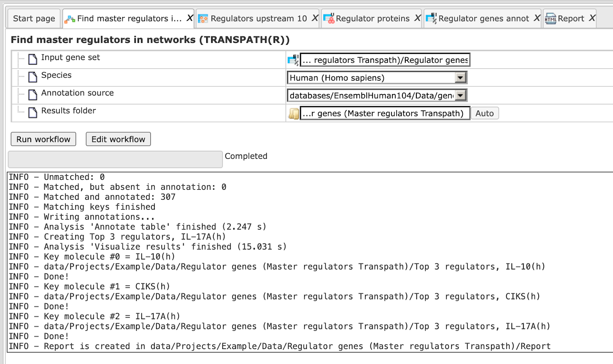Click the 'Key molecule #2 = IL-17A(h)' log line
The image size is (613, 364).
[94, 316]
